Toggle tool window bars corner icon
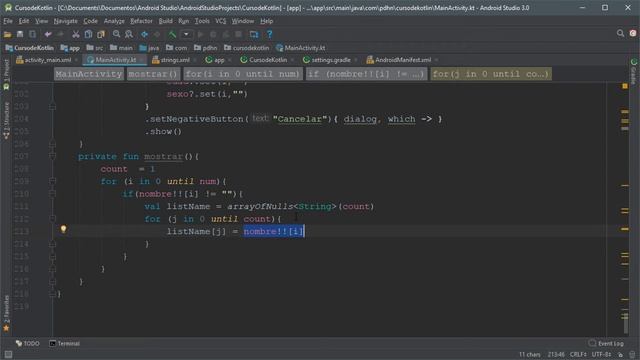The height and width of the screenshot is (360, 640). pyautogui.click(x=8, y=354)
